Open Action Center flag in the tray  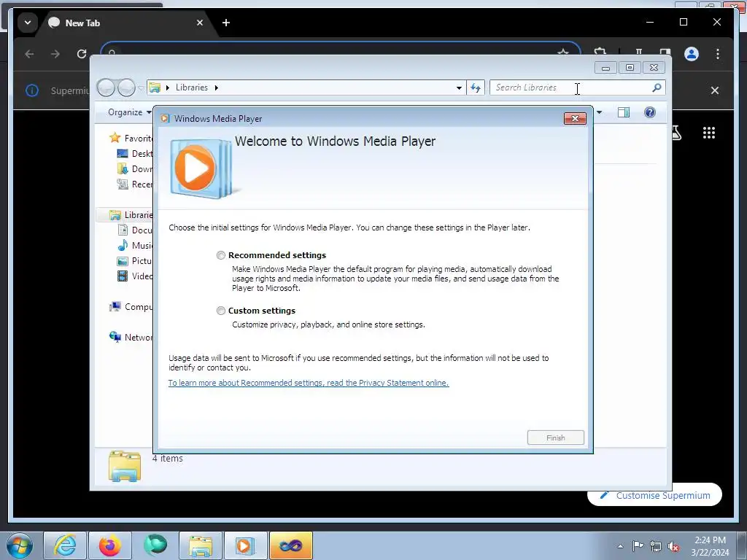[638, 546]
